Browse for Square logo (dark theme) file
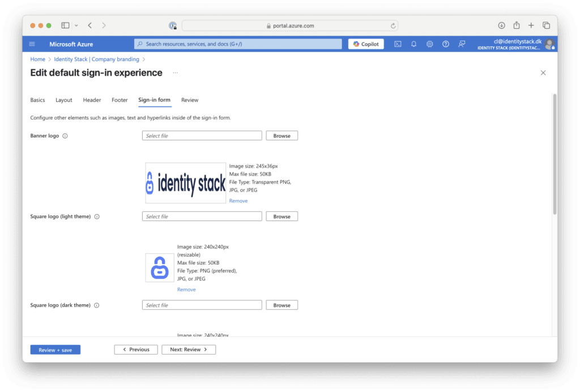The image size is (580, 392). (x=282, y=305)
